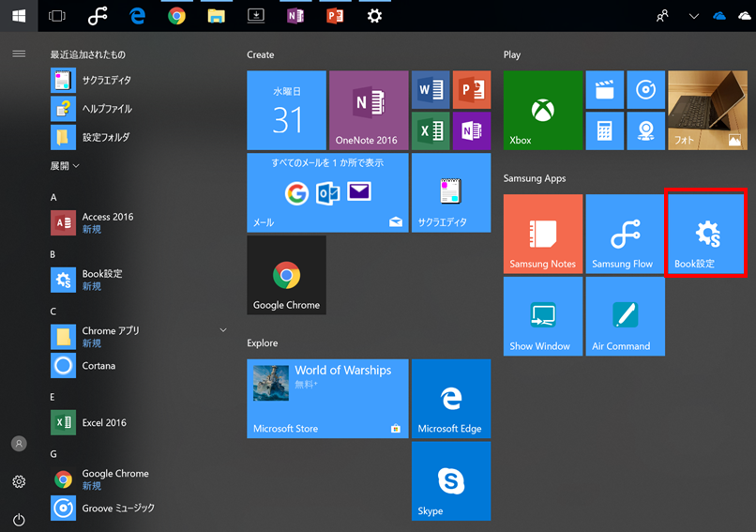This screenshot has height=532, width=756.
Task: Open サクラエディタ in recently added list
Action: point(92,80)
